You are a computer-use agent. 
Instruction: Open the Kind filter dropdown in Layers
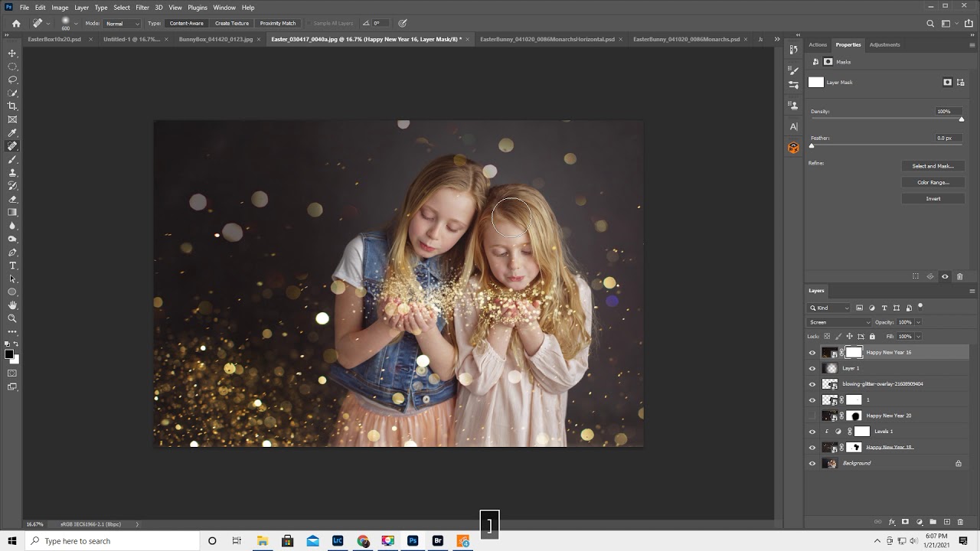(829, 308)
